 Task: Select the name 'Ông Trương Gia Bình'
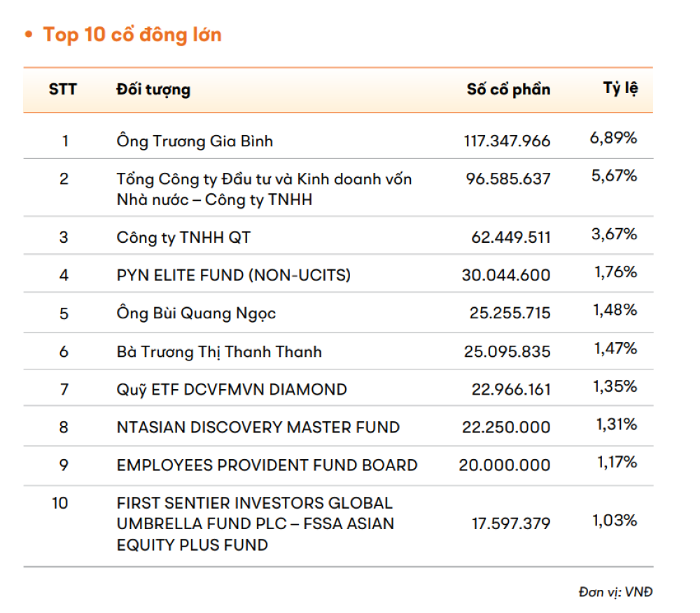195,141
